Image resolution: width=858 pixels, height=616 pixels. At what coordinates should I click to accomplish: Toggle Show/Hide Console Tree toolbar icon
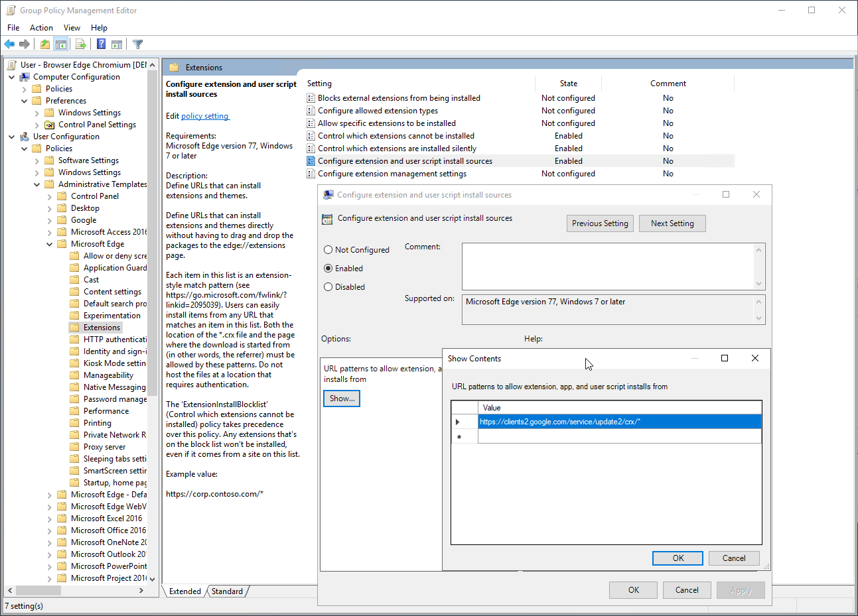(x=61, y=44)
